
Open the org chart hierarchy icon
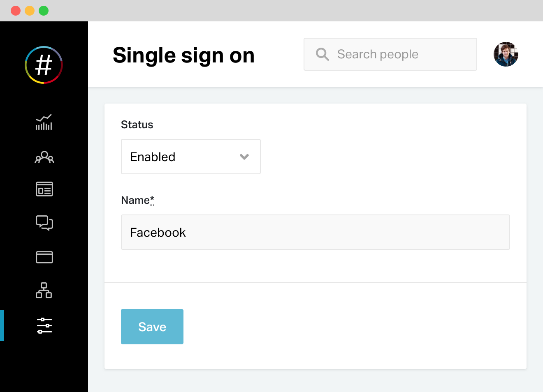point(44,290)
